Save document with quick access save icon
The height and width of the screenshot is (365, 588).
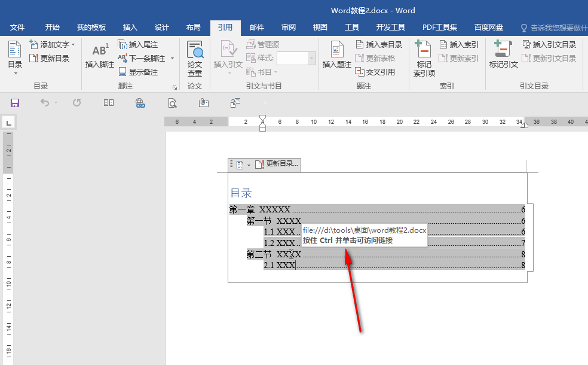(x=14, y=103)
